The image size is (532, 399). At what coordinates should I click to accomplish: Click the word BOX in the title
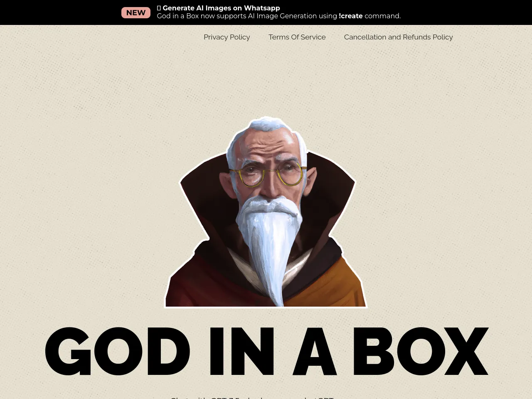(420, 351)
